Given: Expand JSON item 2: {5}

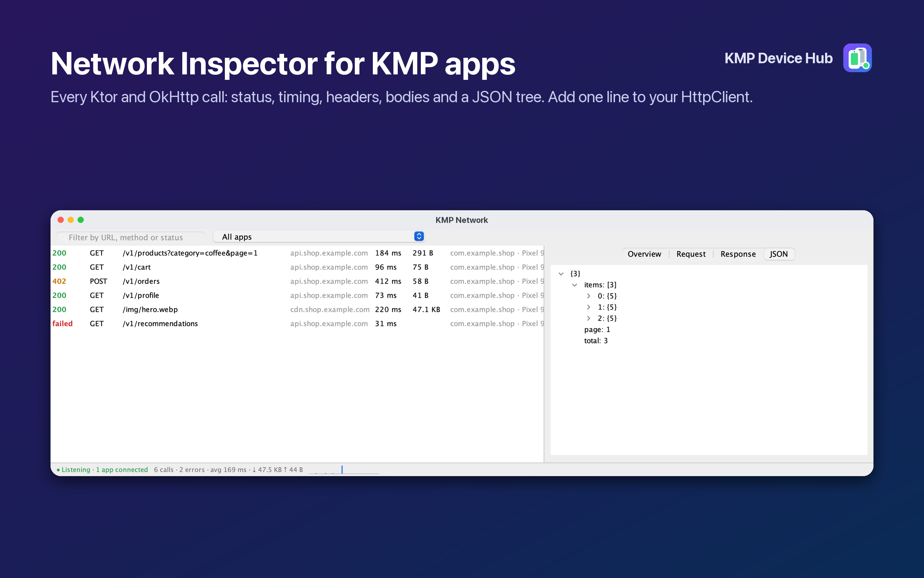Looking at the screenshot, I should 588,318.
